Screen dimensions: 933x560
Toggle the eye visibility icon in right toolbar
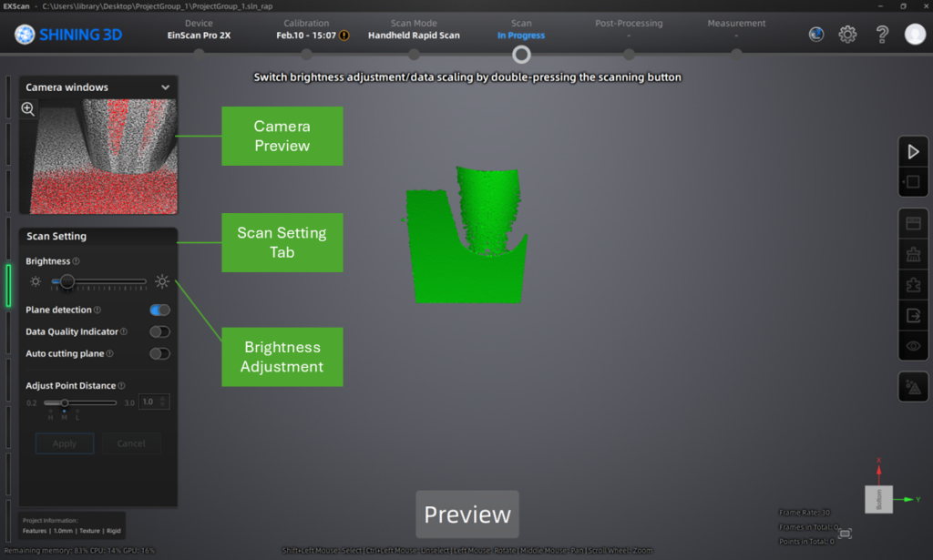point(913,346)
